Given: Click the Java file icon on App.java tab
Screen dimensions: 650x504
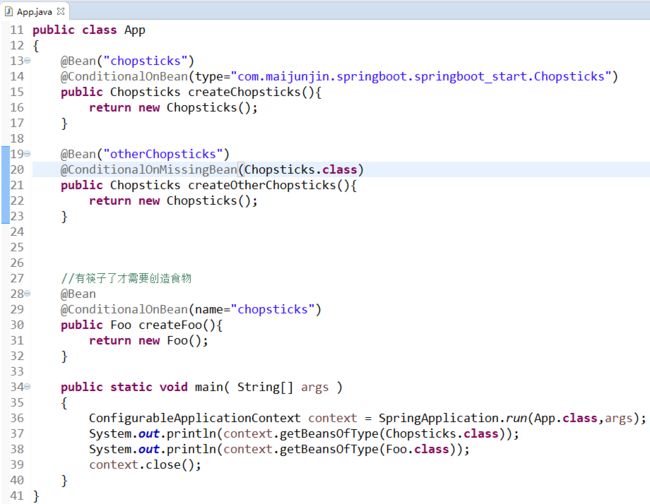Looking at the screenshot, I should (x=8, y=11).
